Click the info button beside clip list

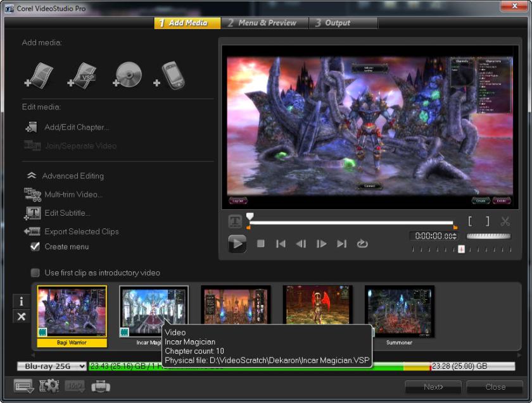point(22,301)
